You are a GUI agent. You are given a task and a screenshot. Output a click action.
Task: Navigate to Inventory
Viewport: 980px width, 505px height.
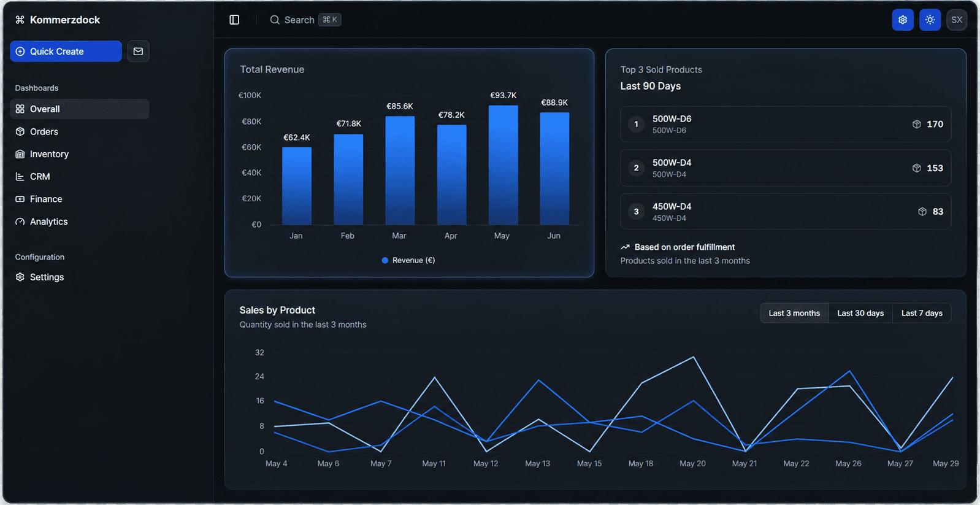[x=79, y=154]
